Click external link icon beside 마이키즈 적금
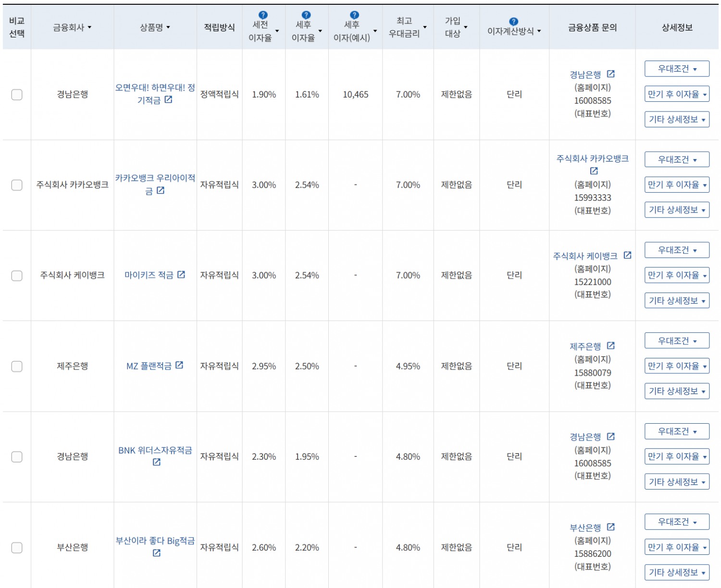 [x=181, y=274]
